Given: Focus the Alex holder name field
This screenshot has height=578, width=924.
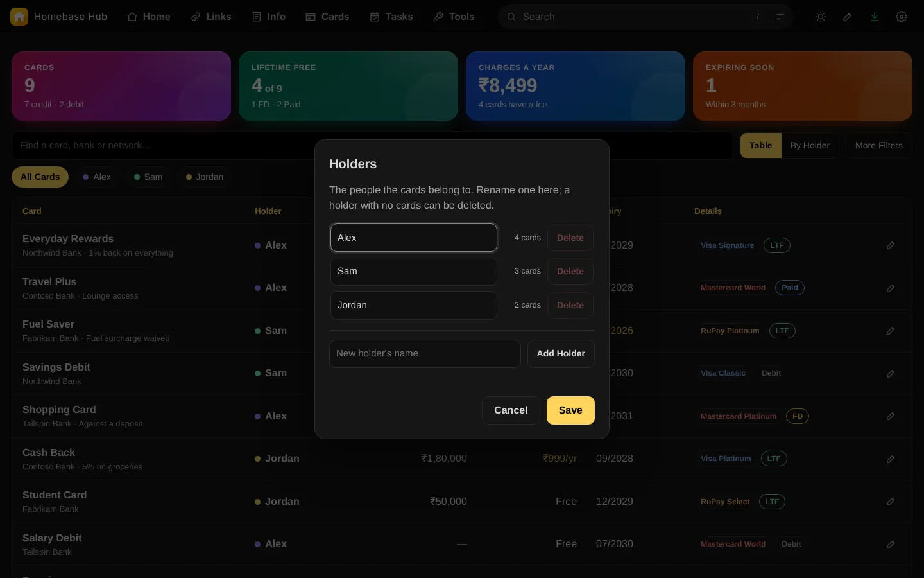Looking at the screenshot, I should pyautogui.click(x=414, y=238).
